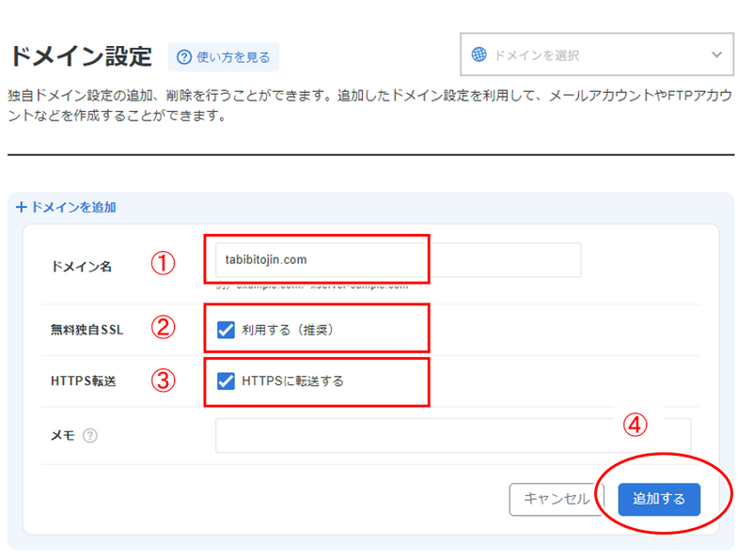This screenshot has width=752, height=560.
Task: Click the ドメイン名 label text
Action: point(82,267)
